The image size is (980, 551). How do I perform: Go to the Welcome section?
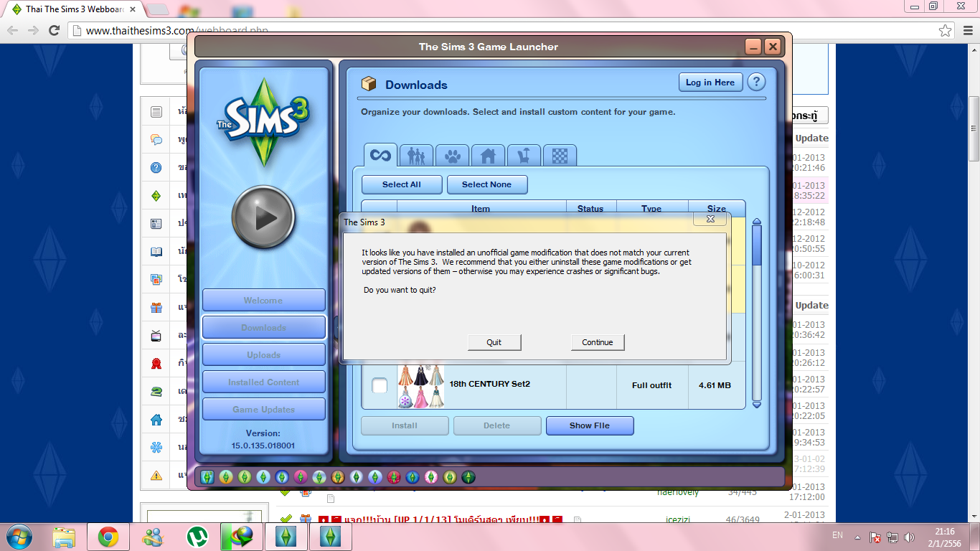[x=263, y=300]
